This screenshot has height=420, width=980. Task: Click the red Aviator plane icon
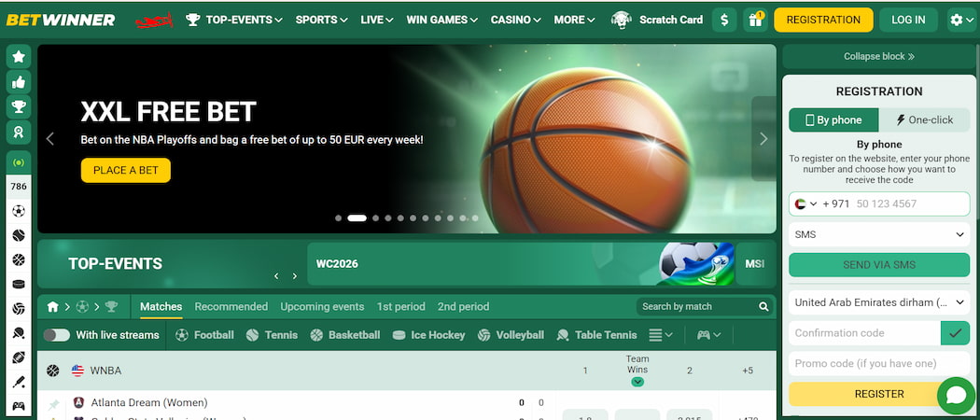point(154,21)
